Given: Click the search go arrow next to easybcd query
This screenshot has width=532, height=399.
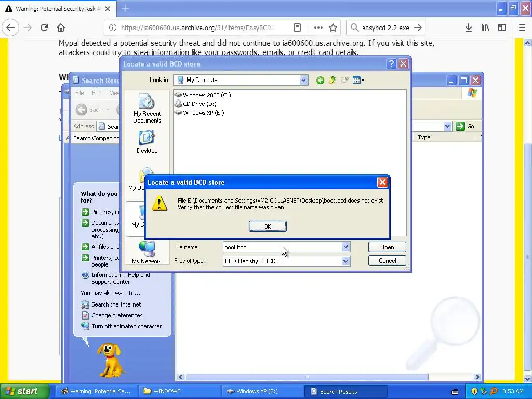Looking at the screenshot, I should 418,28.
